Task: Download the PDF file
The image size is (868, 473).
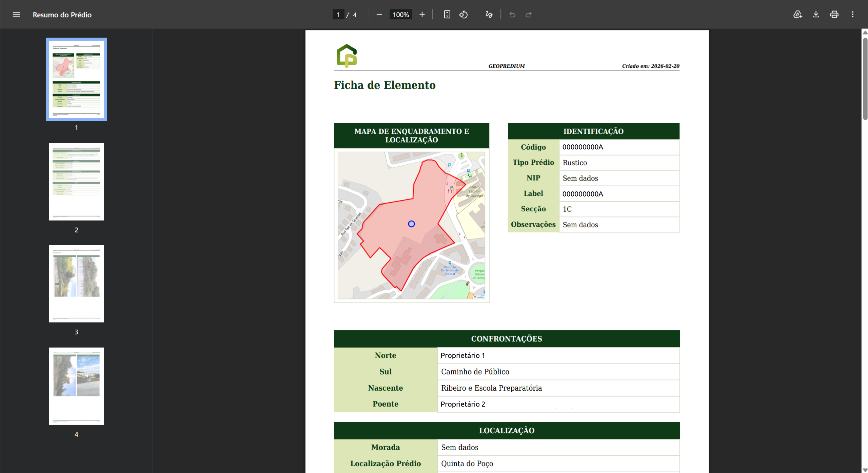Action: (816, 15)
